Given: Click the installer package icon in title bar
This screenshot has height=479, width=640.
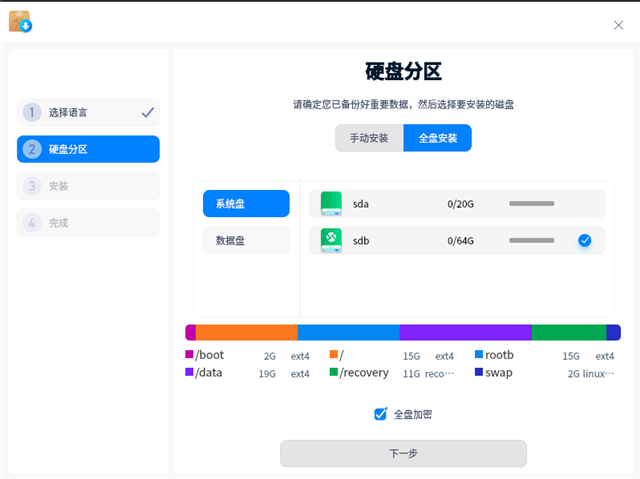Looking at the screenshot, I should 20,22.
